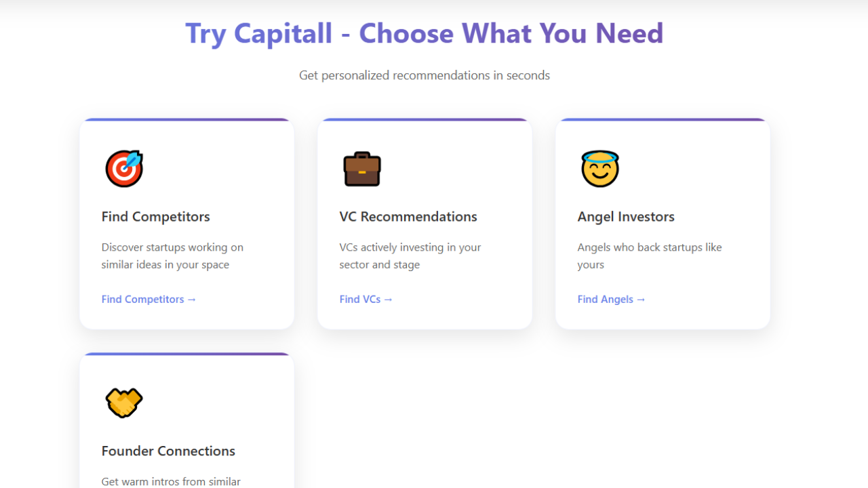Viewport: 868px width, 488px height.
Task: Click the Angel Investors heading text
Action: [x=626, y=216]
